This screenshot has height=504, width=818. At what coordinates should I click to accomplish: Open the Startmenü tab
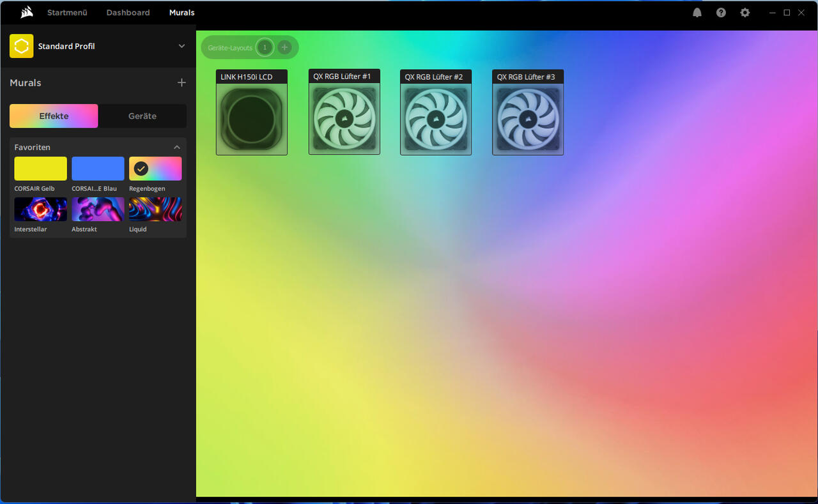pyautogui.click(x=67, y=13)
